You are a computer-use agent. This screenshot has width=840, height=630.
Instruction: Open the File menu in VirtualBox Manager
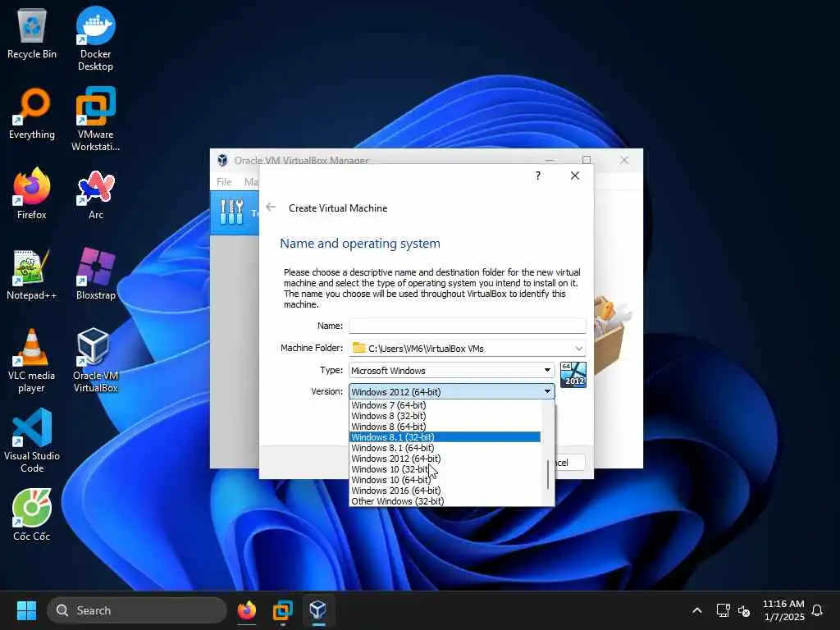[224, 182]
